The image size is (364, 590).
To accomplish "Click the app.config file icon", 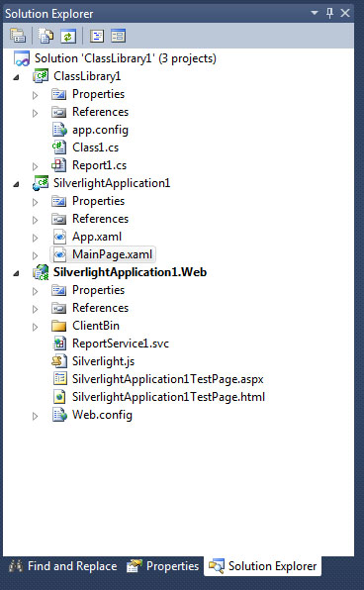I will (59, 130).
